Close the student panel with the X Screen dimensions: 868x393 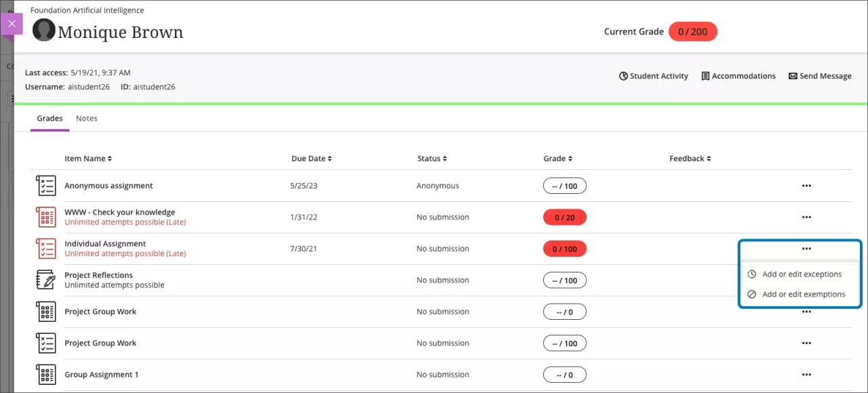tap(12, 24)
